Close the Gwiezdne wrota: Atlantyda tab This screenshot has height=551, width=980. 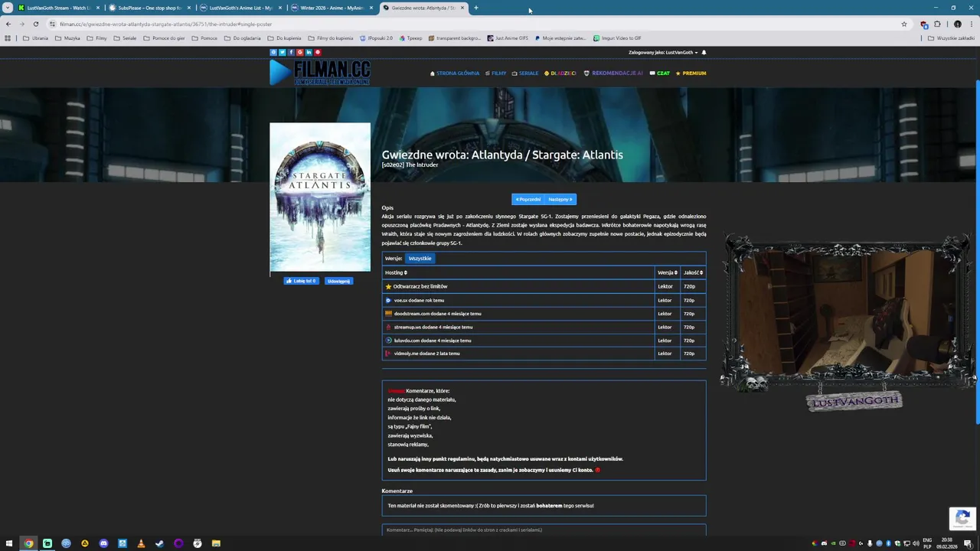coord(462,8)
